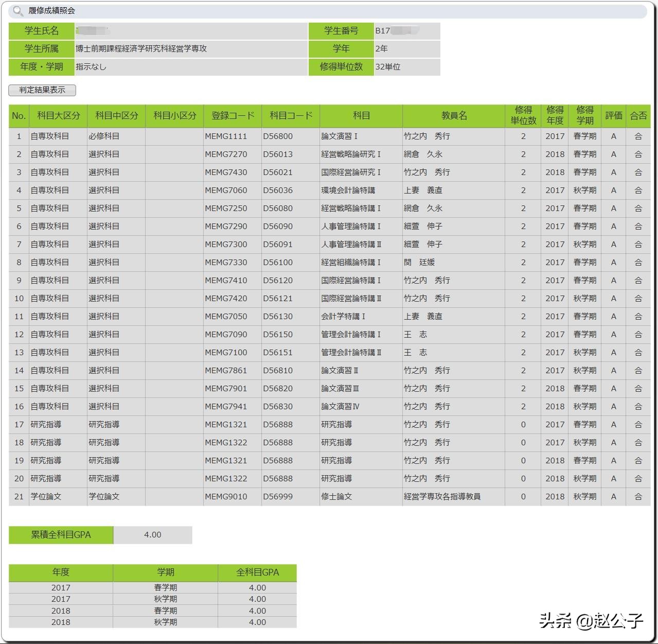Click the 32単位 earned credits value

coord(388,67)
